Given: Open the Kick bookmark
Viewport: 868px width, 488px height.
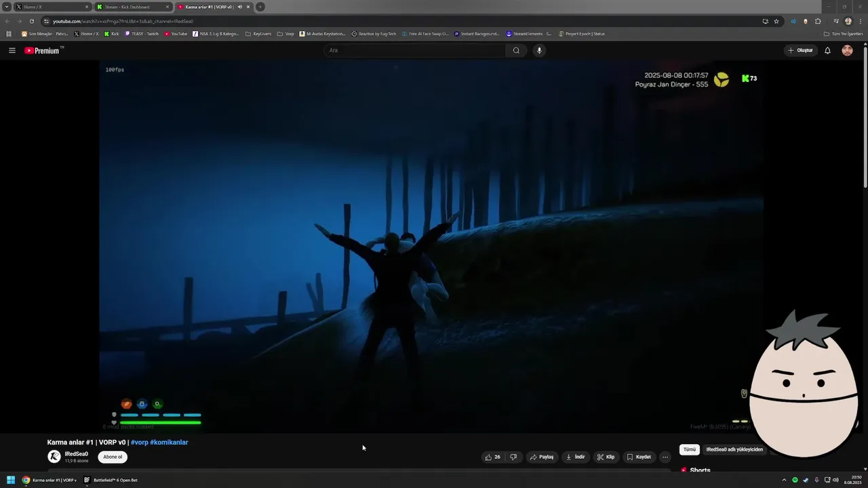Looking at the screenshot, I should 111,33.
